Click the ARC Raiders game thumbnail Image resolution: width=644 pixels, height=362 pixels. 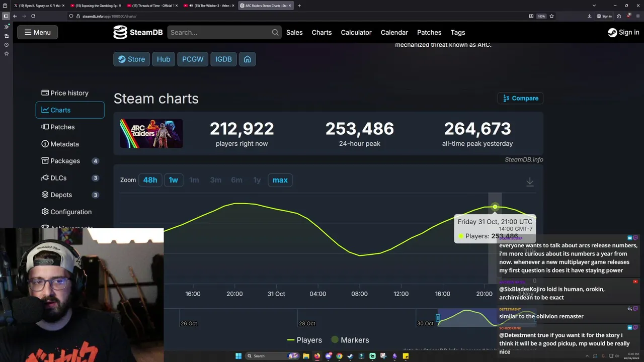(151, 133)
